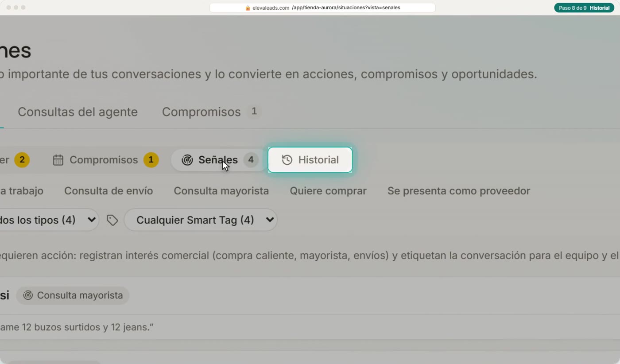Viewport: 620px width, 364px height.
Task: Click the Señales count badge showing 4
Action: point(251,160)
